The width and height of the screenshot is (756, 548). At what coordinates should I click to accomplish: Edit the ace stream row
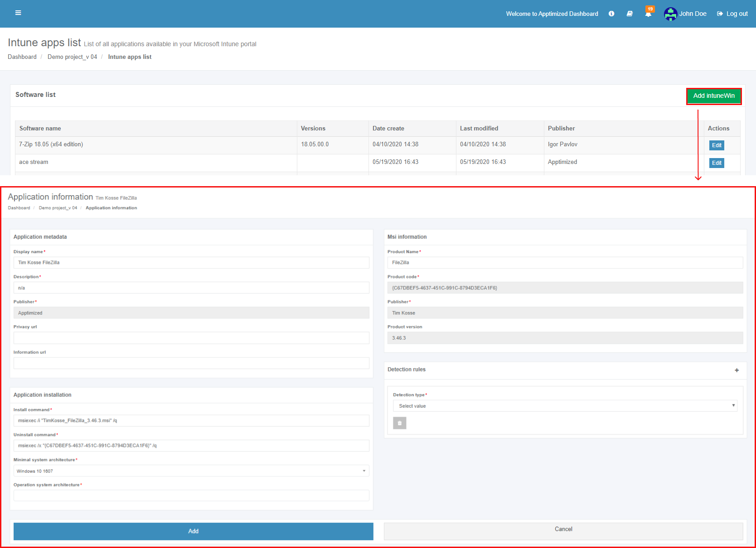pyautogui.click(x=717, y=163)
